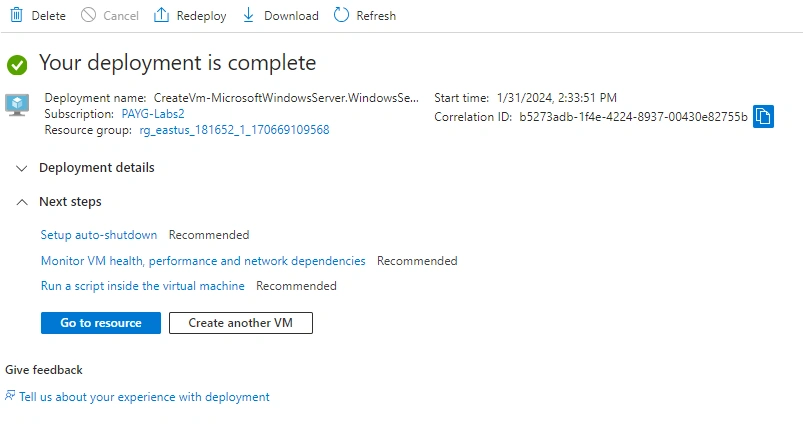Open the PAYG-Labs2 subscription link

point(153,114)
